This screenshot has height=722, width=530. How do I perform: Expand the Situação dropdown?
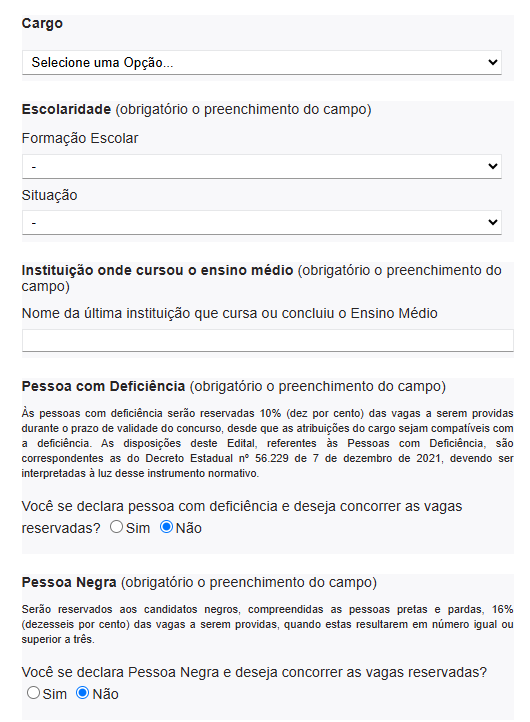pyautogui.click(x=262, y=222)
